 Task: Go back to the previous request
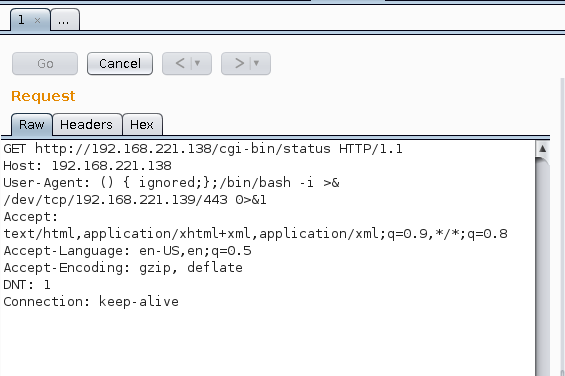[x=180, y=64]
